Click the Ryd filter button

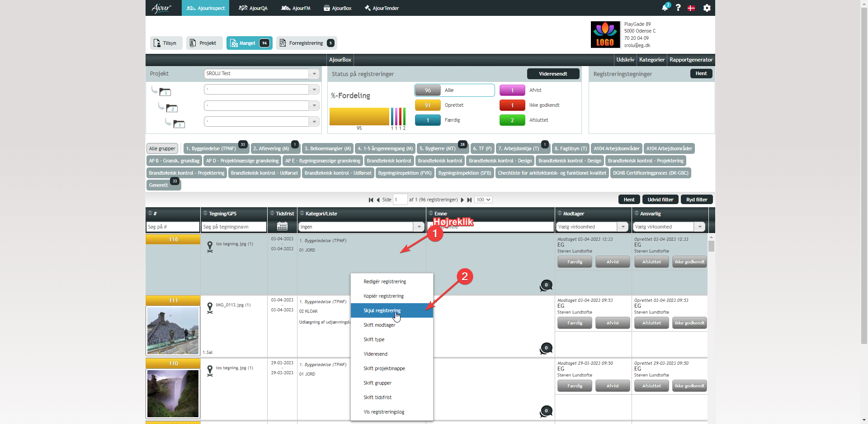tap(697, 200)
